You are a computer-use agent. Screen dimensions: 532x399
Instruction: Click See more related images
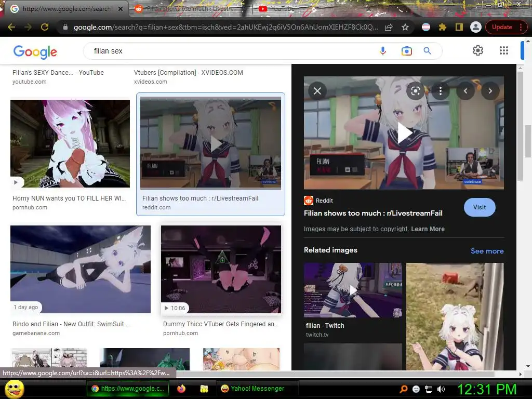[x=487, y=251]
